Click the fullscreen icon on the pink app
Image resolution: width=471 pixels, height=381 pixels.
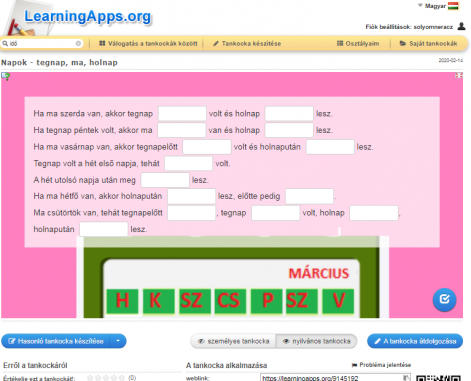tap(459, 76)
